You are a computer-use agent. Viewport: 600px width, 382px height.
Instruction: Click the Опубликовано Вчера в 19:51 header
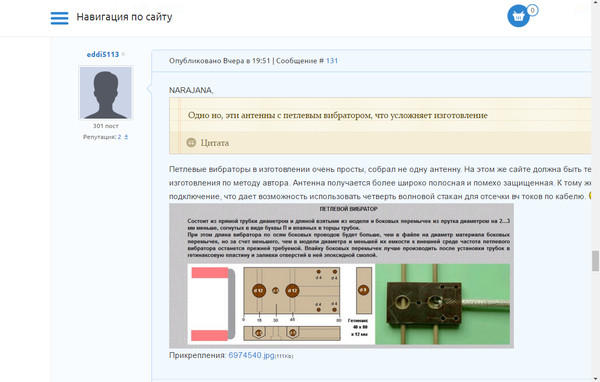tap(220, 60)
